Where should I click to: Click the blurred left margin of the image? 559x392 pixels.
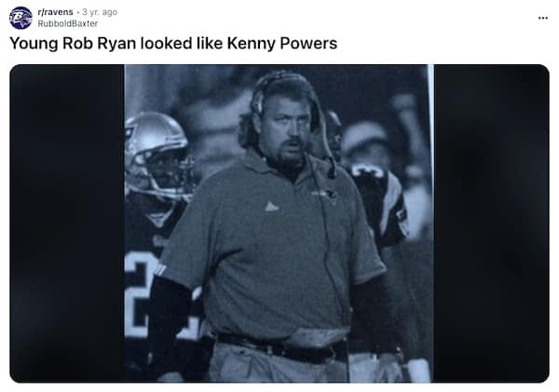pos(66,223)
